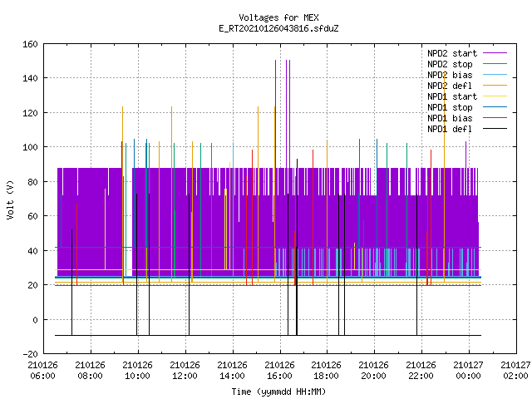Click the x-axis tick 210126 22:00
The height and width of the screenshot is (399, 532).
click(421, 371)
